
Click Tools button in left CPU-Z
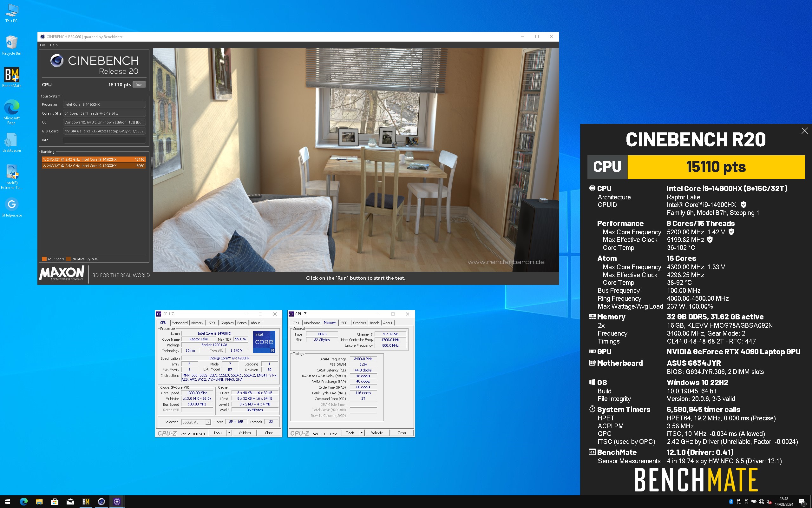tap(218, 433)
